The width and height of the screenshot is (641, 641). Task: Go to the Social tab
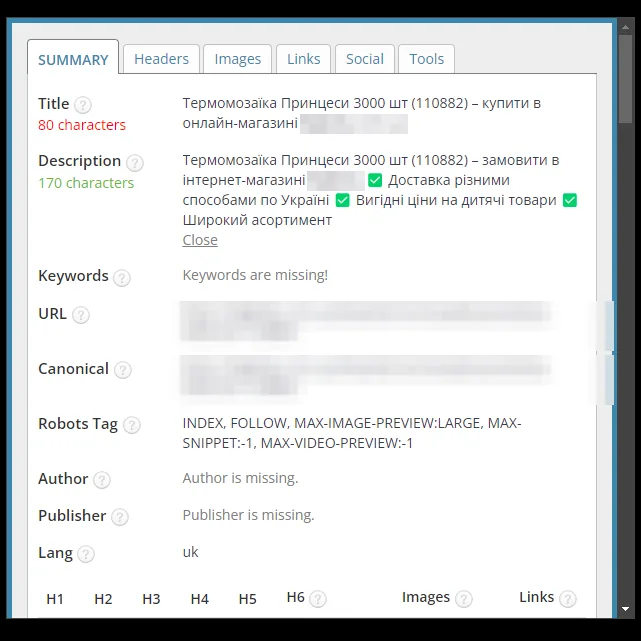point(365,59)
